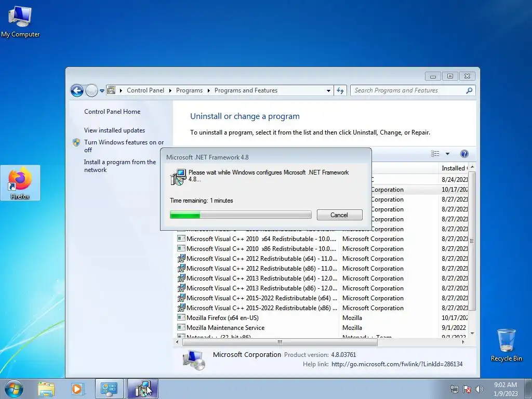Click Install a program from the network
Screen dimensions: 532x399
coord(120,166)
